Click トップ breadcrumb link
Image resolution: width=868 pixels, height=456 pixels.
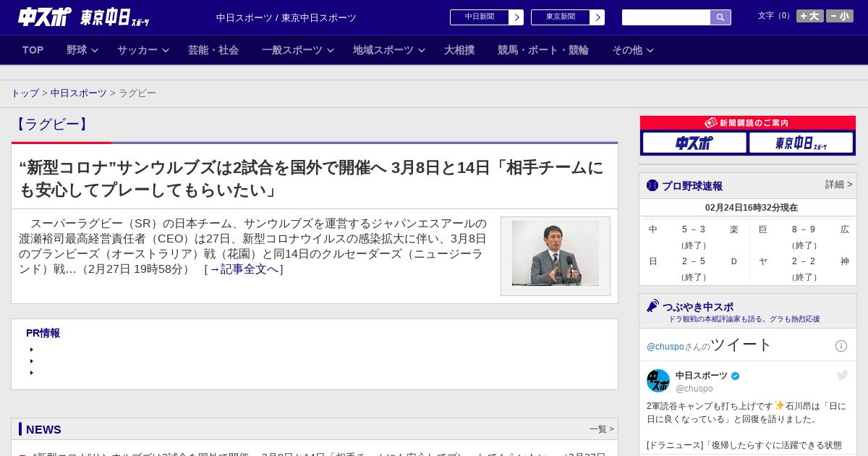pyautogui.click(x=25, y=93)
